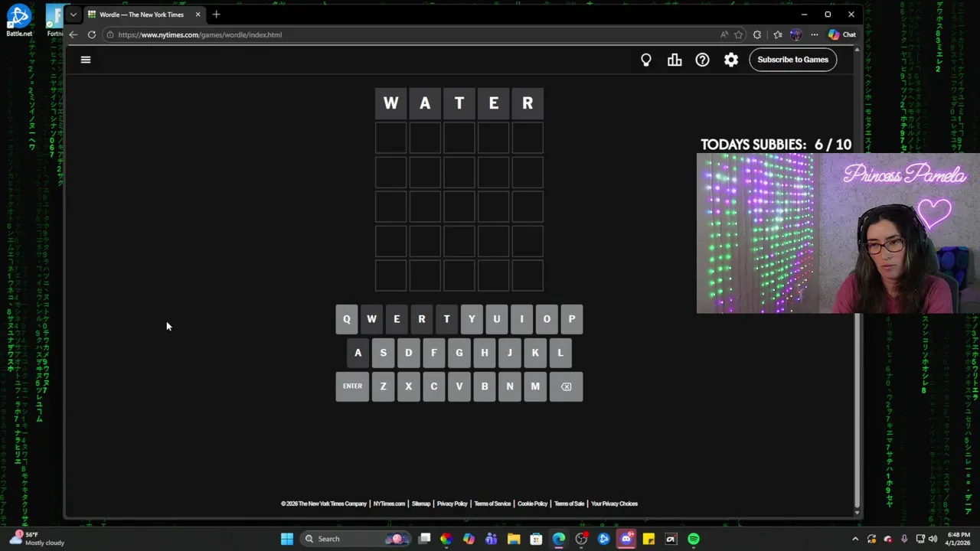
Task: Tap the M key on the Wordle keyboard
Action: [535, 386]
